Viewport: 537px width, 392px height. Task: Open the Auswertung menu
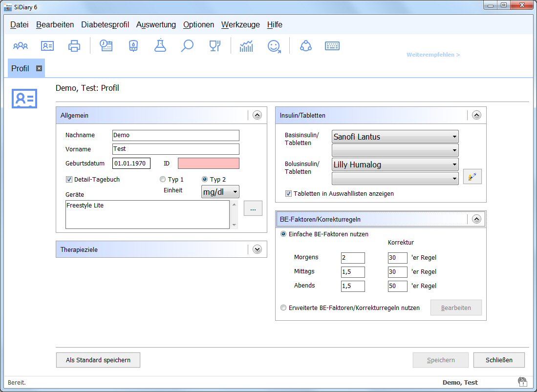point(156,24)
